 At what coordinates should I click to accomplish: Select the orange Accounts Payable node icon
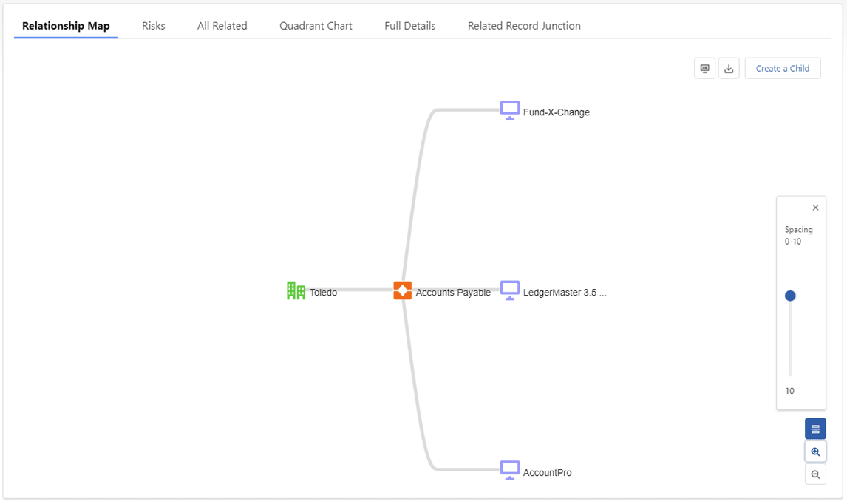[402, 290]
